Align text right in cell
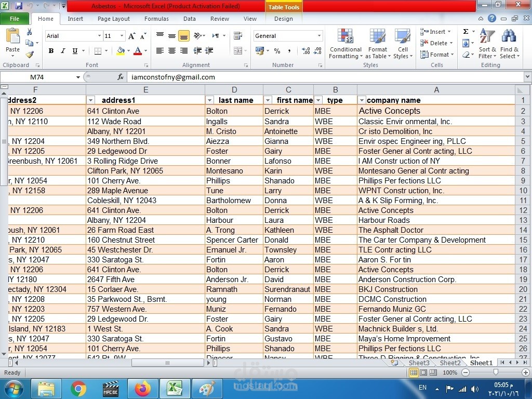 (184, 51)
